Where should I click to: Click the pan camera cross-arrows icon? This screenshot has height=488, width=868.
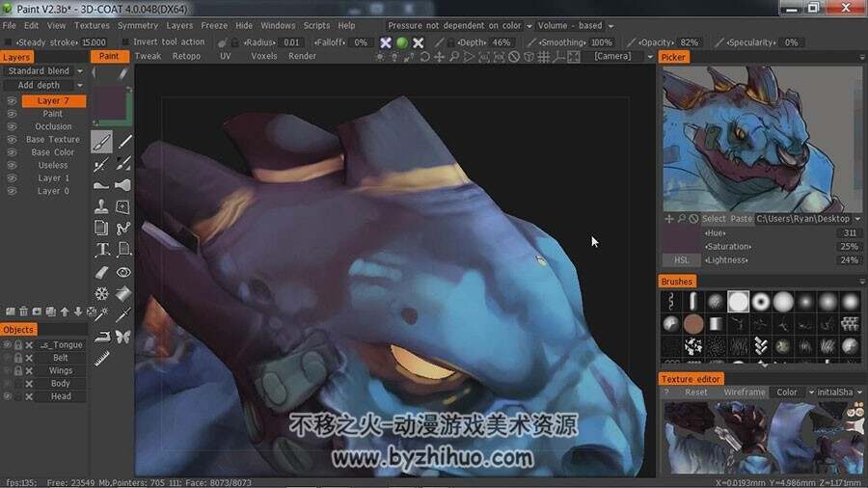(x=439, y=57)
